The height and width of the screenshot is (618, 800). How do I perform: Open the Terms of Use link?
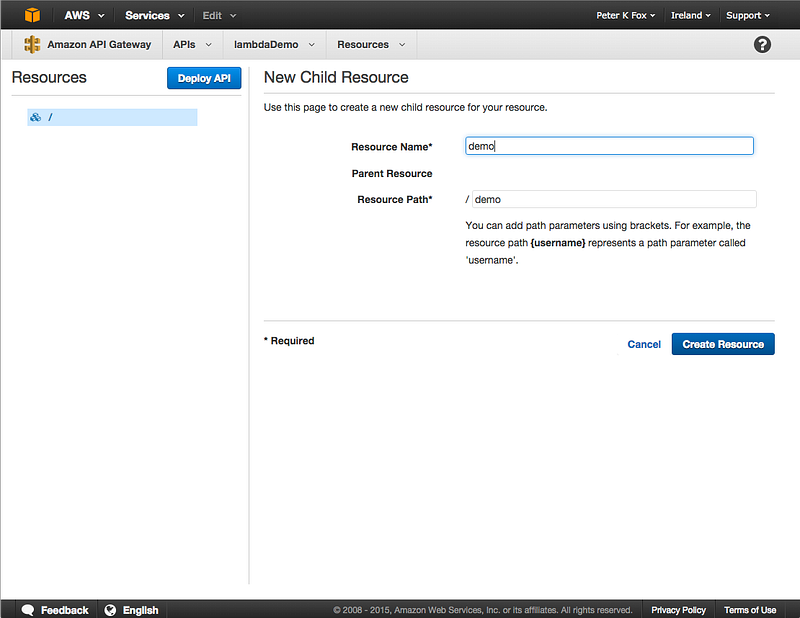point(750,610)
